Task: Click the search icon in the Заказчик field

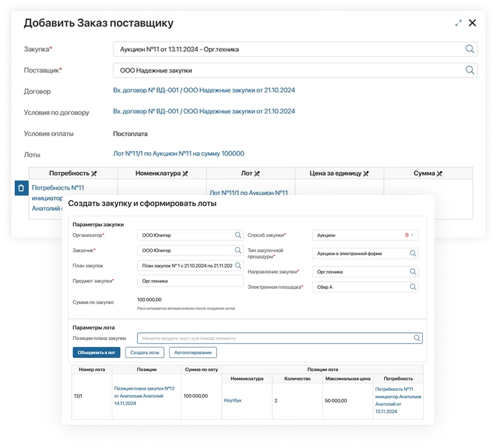Action: tap(238, 250)
